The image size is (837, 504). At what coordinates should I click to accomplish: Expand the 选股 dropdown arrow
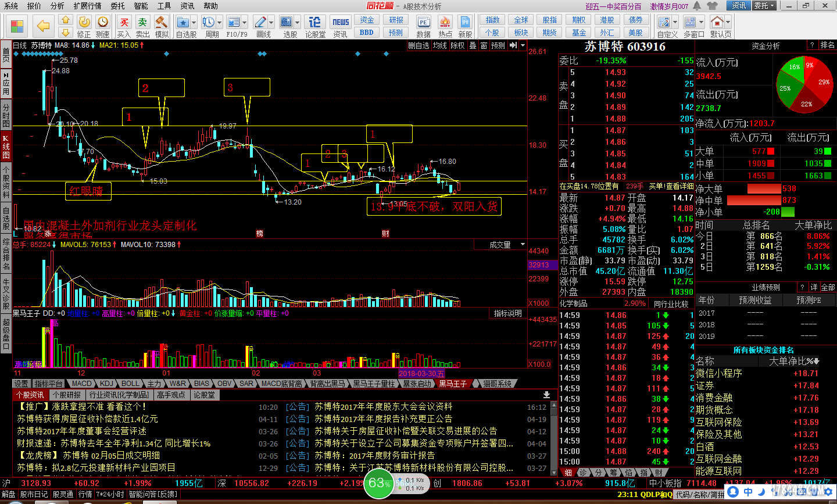pos(297,23)
